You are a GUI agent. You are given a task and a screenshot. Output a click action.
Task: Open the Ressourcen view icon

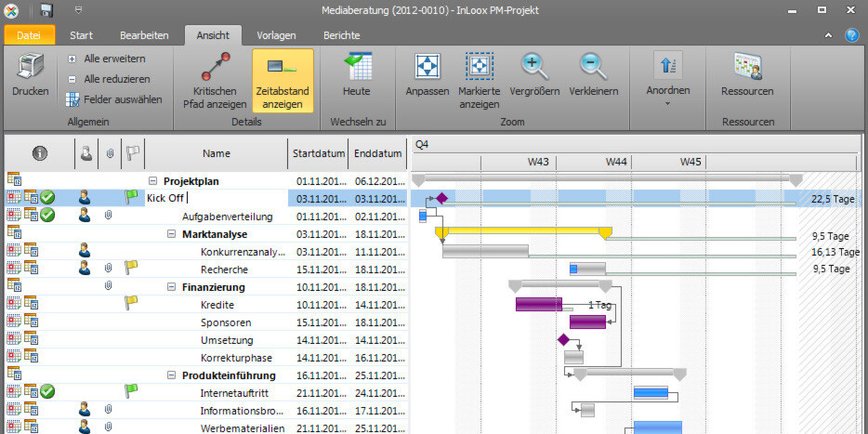pyautogui.click(x=747, y=66)
